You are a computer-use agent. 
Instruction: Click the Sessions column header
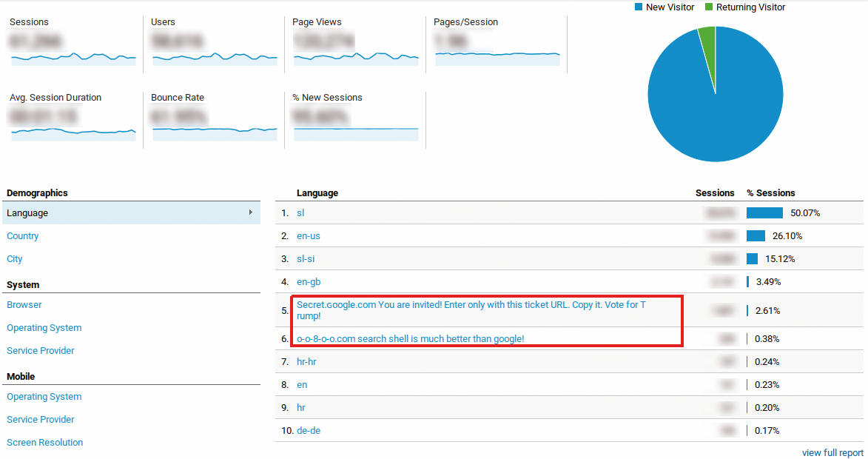click(715, 192)
